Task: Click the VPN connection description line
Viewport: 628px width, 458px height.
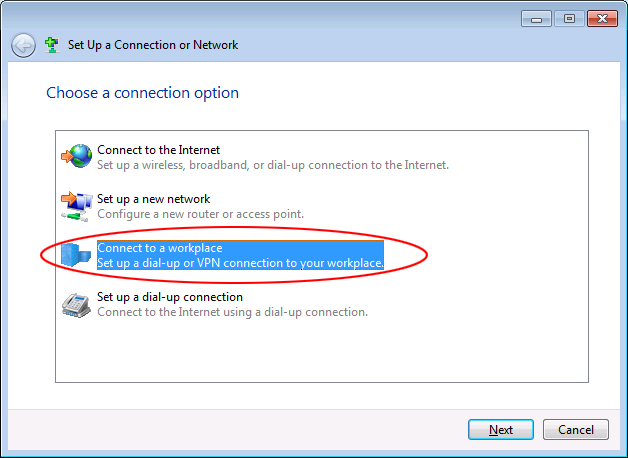Action: point(240,263)
